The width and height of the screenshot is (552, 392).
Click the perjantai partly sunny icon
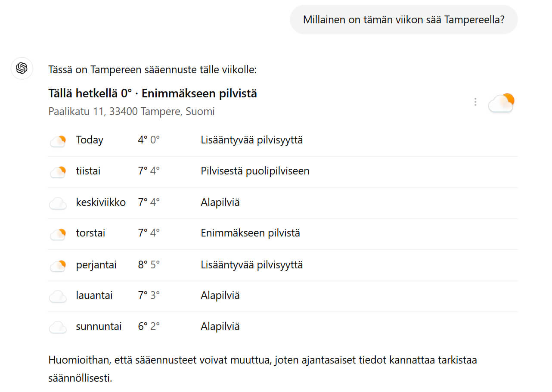click(58, 265)
